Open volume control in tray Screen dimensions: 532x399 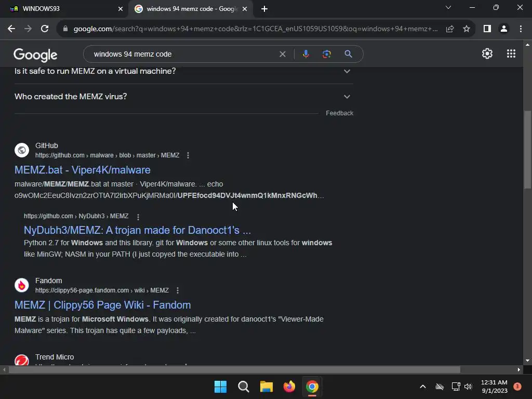(x=468, y=387)
